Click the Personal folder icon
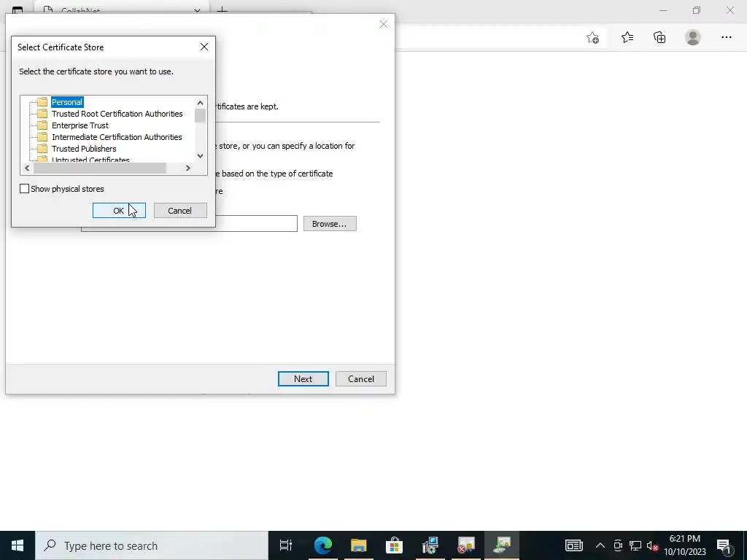The image size is (747, 560). point(42,102)
